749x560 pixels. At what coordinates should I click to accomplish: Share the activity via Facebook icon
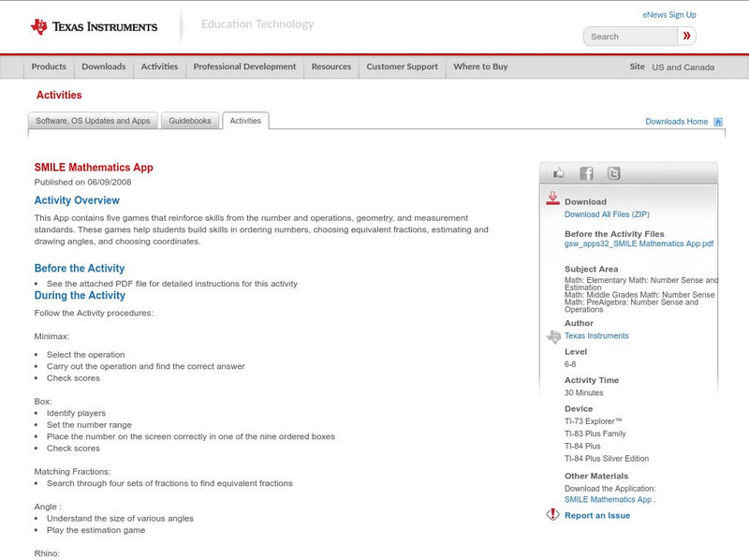tap(586, 173)
